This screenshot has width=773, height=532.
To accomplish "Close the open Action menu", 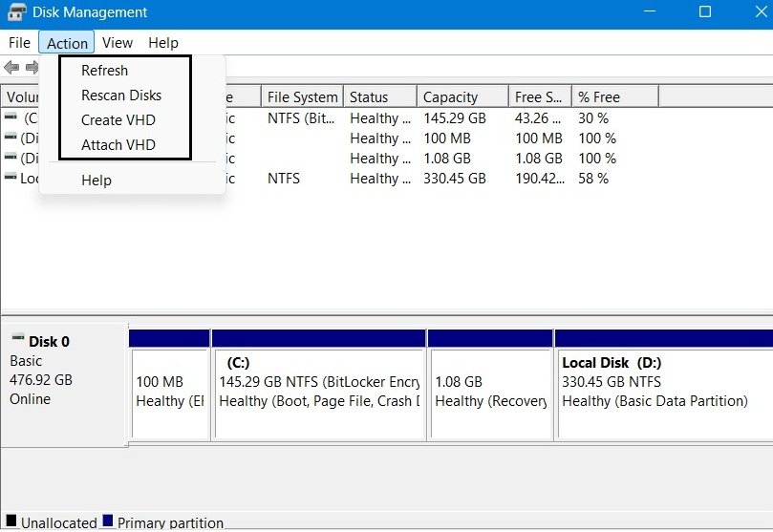I will (x=67, y=43).
